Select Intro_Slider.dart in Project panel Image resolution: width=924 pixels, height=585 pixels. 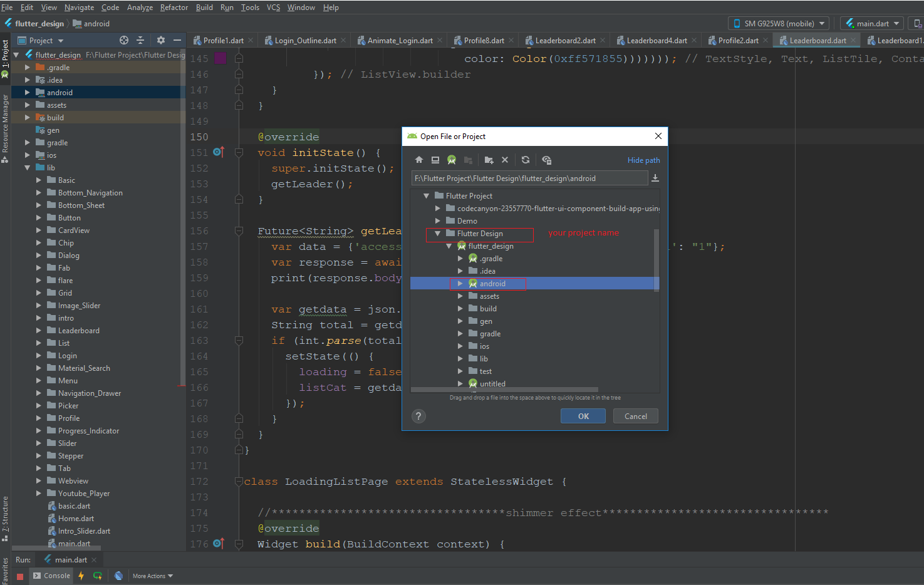tap(84, 531)
